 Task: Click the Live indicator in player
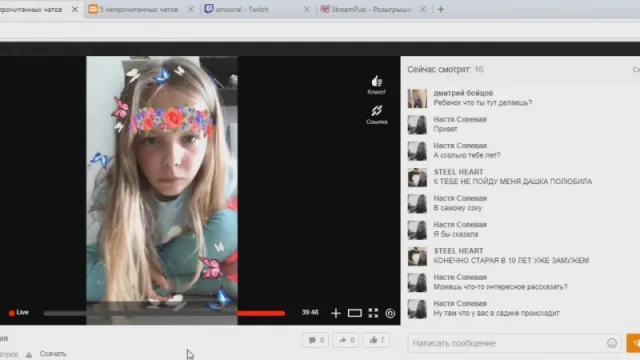pyautogui.click(x=19, y=313)
